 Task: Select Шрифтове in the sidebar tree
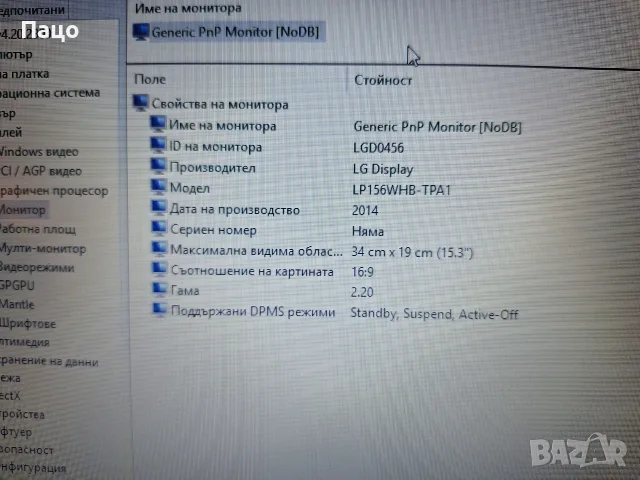pos(28,323)
